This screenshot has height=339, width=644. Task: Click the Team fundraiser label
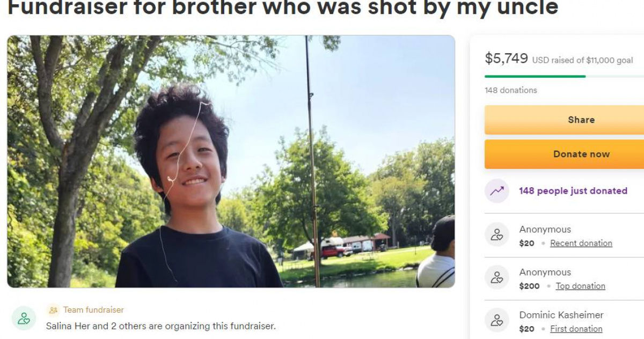point(93,310)
